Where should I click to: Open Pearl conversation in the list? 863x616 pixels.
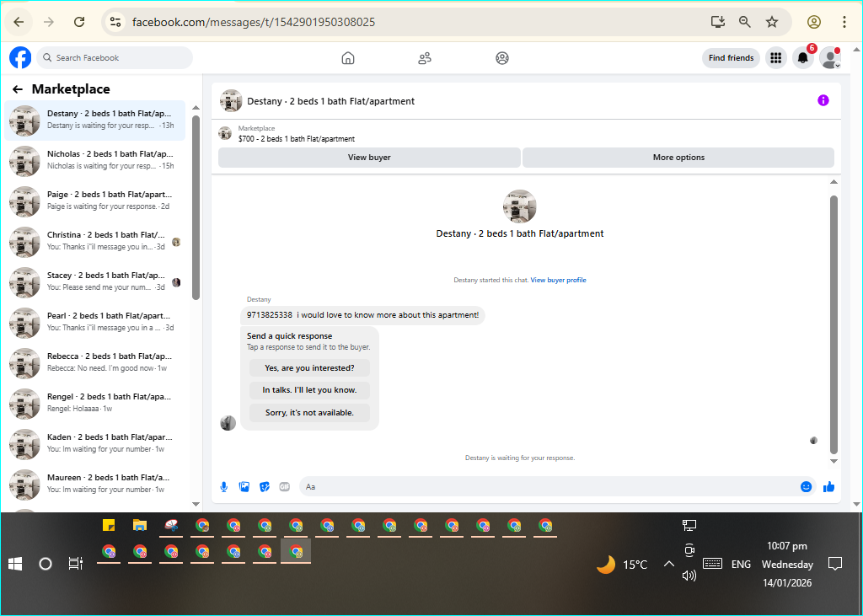point(94,322)
